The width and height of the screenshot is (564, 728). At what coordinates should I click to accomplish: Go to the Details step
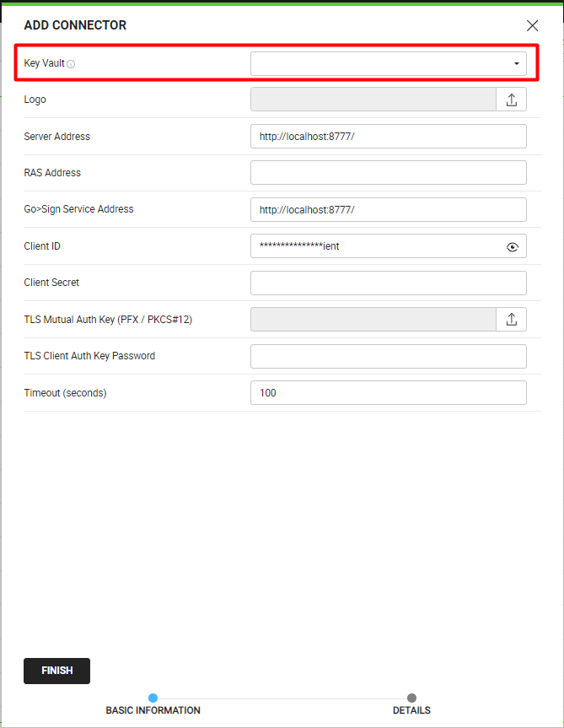[411, 710]
